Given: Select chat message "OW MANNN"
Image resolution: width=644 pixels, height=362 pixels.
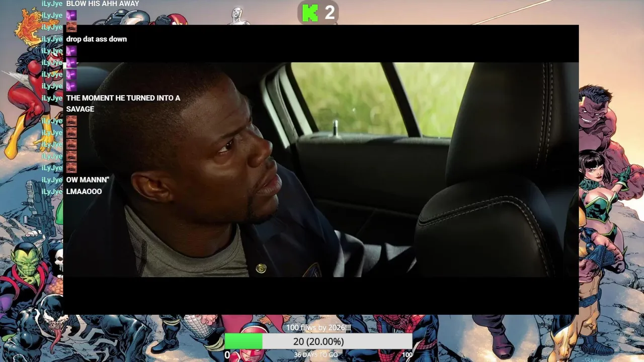Looking at the screenshot, I should coord(88,180).
